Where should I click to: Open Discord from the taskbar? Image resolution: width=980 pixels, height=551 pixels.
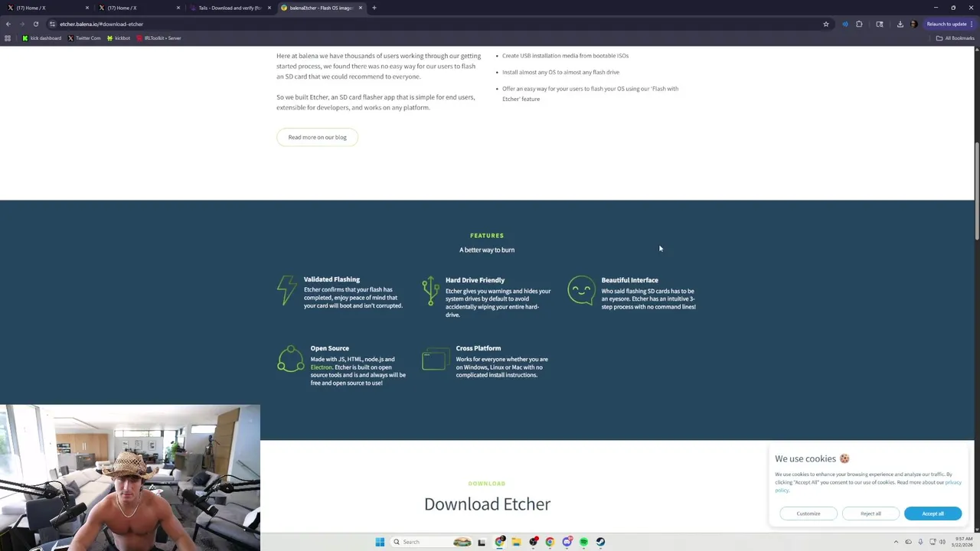(x=567, y=542)
